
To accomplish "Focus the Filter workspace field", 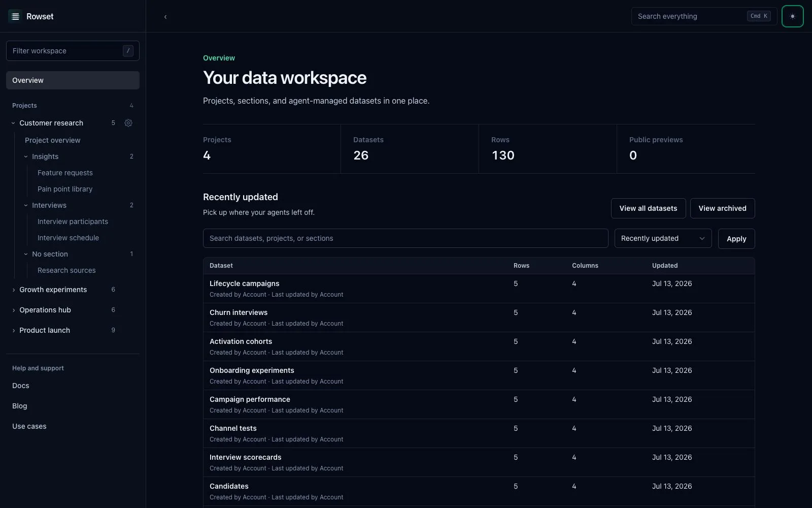I will coord(73,51).
